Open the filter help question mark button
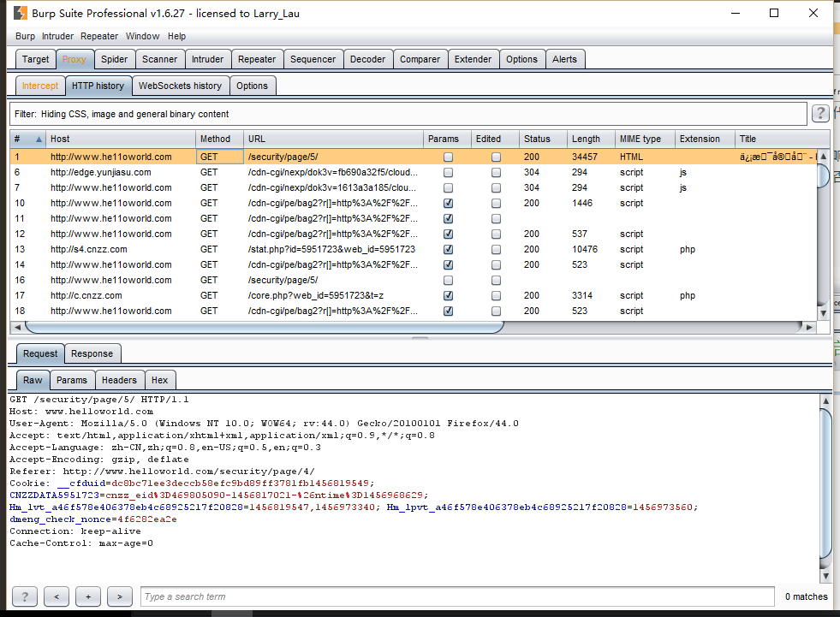The height and width of the screenshot is (617, 840). pos(820,114)
